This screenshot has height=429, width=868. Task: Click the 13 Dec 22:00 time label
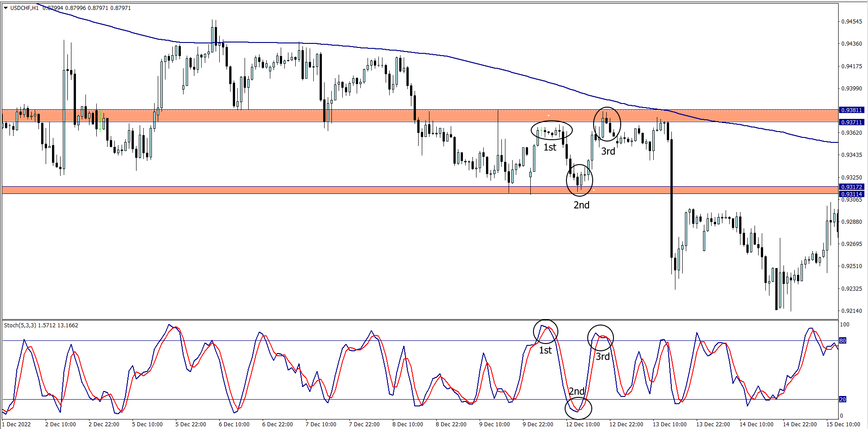point(713,424)
